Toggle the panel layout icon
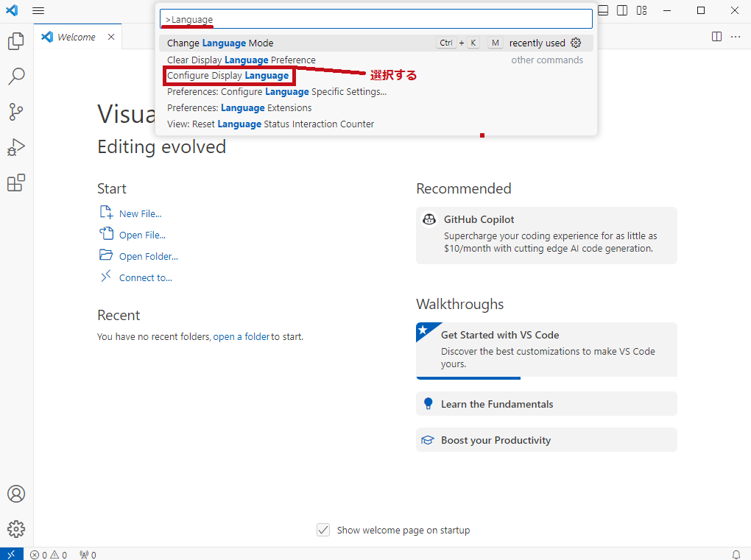This screenshot has height=560, width=751. click(x=604, y=10)
